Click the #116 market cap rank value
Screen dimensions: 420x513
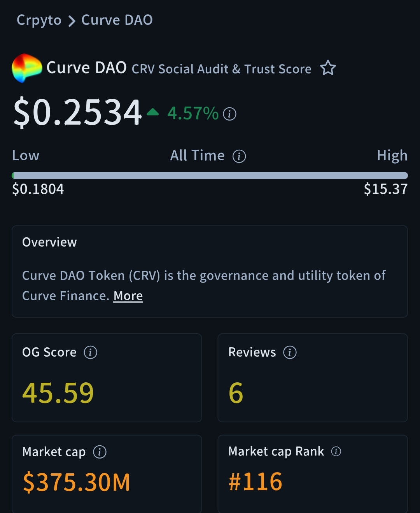(x=255, y=481)
